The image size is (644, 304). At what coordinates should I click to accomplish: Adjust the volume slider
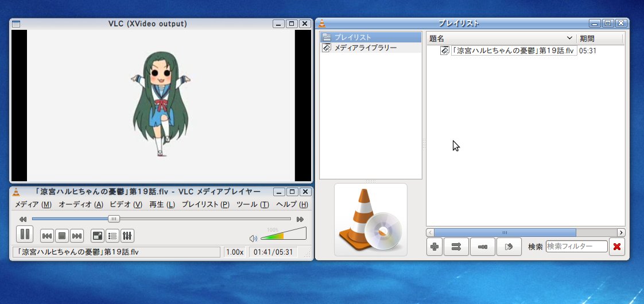pyautogui.click(x=284, y=233)
